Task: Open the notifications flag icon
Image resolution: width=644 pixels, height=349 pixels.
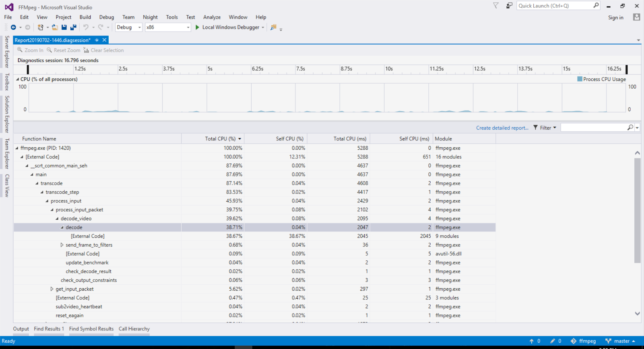Action: pyautogui.click(x=496, y=6)
